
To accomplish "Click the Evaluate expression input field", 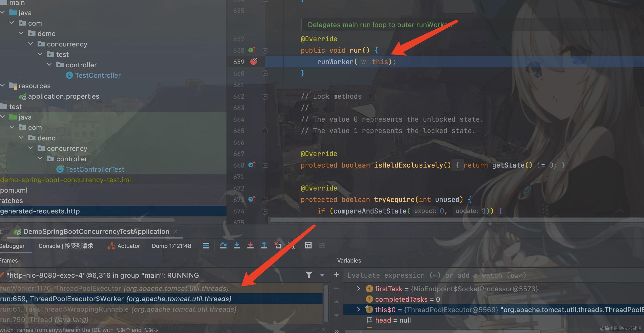I will coord(493,275).
